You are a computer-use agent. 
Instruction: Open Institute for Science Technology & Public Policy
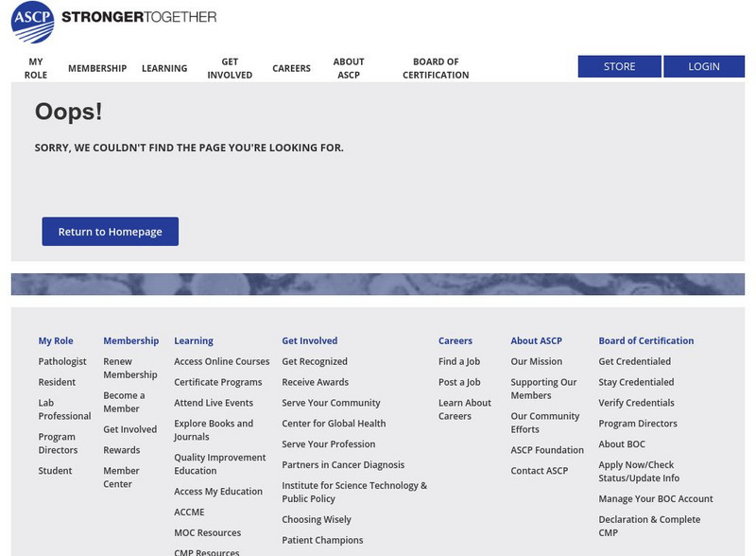tap(354, 493)
